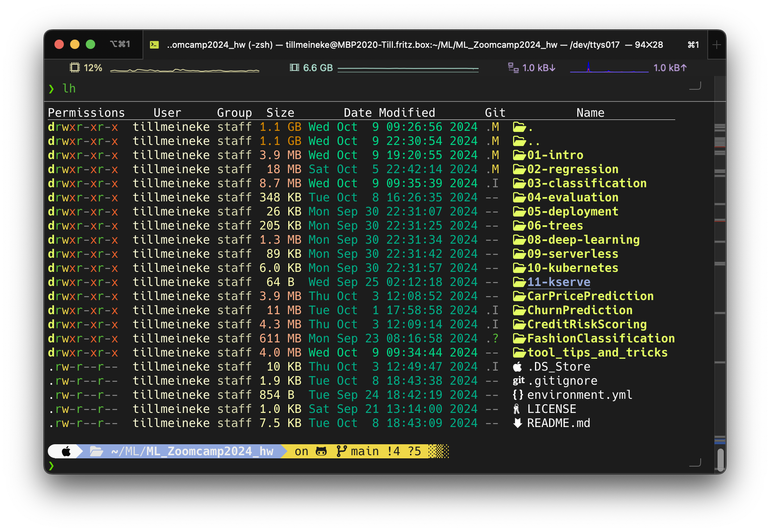770x532 pixels.
Task: Click the Name column header
Action: [590, 113]
